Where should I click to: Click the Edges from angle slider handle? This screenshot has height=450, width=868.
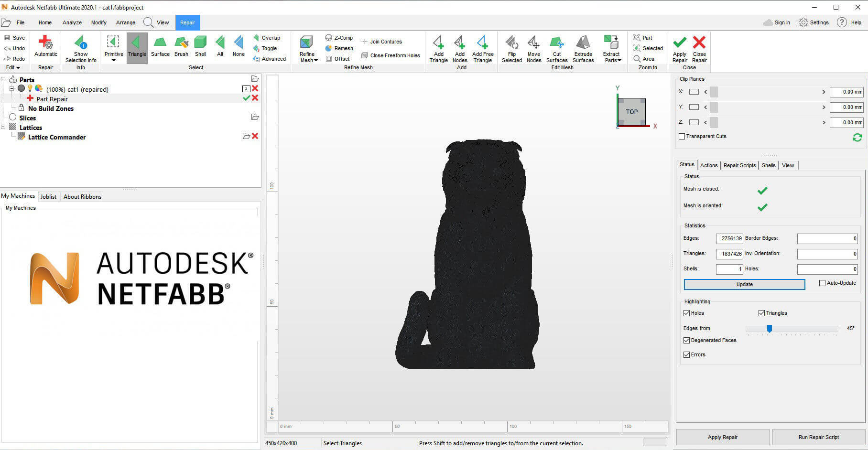[770, 329]
